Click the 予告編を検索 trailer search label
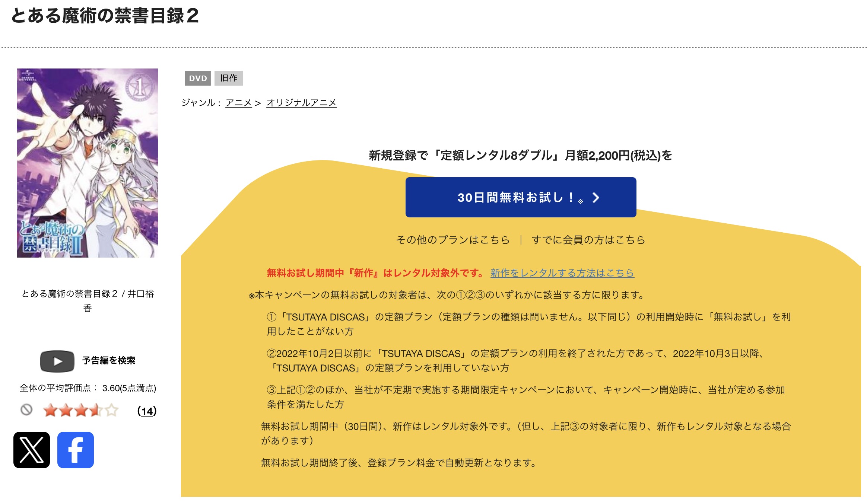The image size is (867, 504). (x=109, y=360)
